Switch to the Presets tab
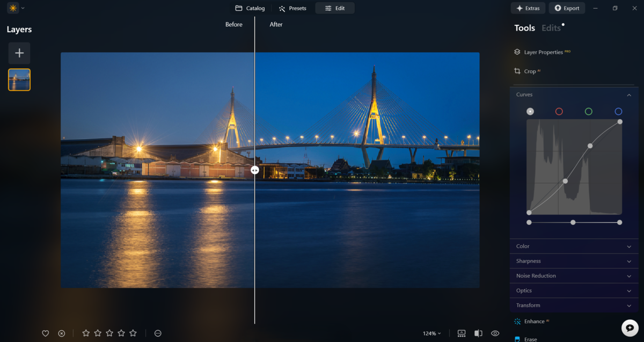Screen dimensions: 644x342 point(292,8)
